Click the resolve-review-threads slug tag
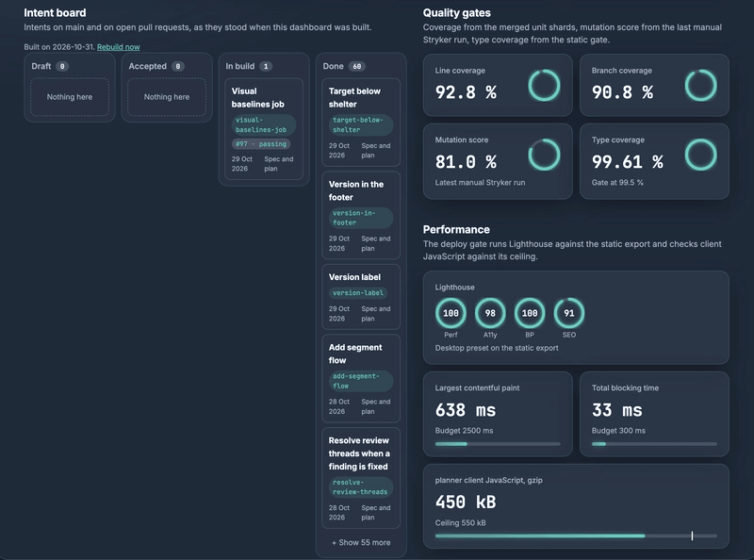The height and width of the screenshot is (560, 754). click(x=361, y=486)
